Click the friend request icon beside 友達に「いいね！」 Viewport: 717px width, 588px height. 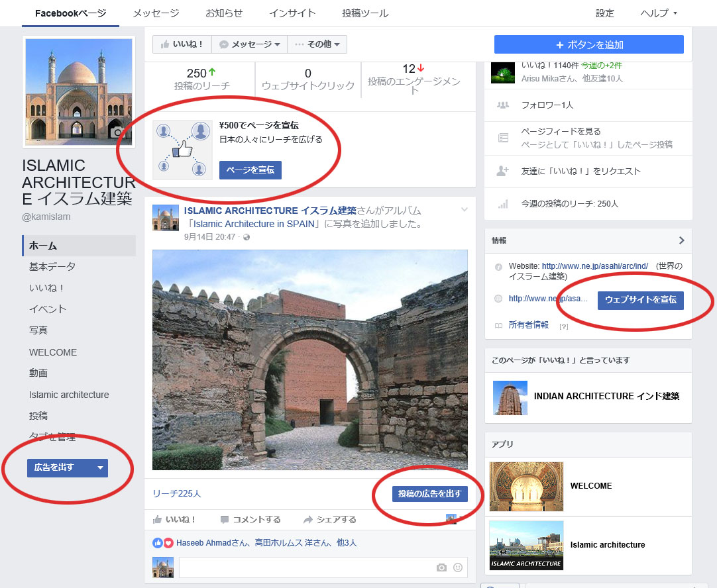503,171
